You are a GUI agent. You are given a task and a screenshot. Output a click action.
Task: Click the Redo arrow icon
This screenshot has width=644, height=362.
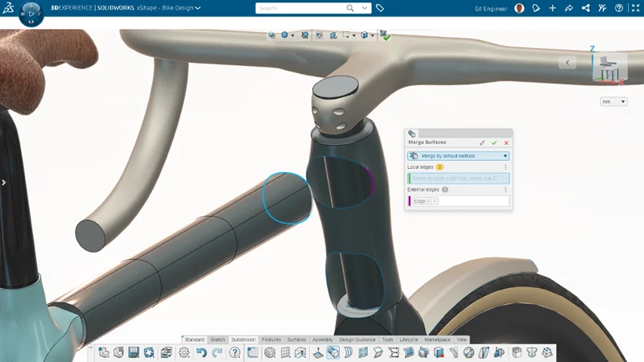217,352
